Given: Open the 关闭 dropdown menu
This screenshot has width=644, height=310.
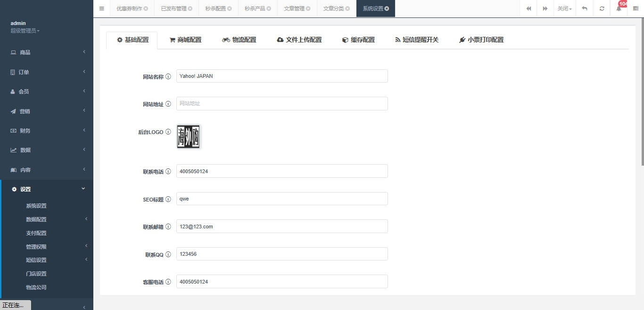Looking at the screenshot, I should coord(565,8).
